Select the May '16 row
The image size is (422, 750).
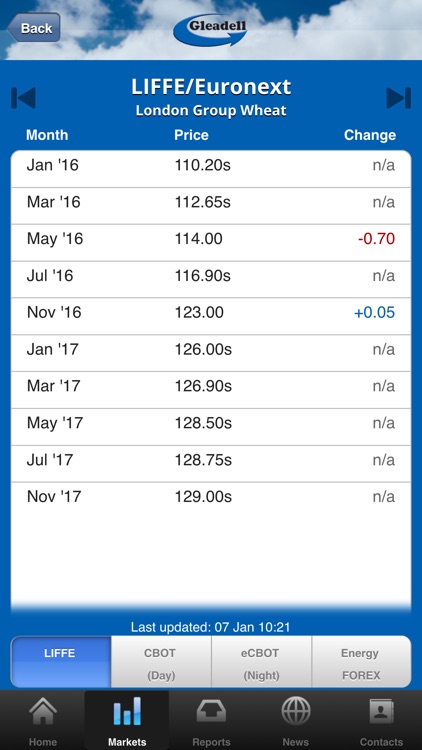[211, 239]
